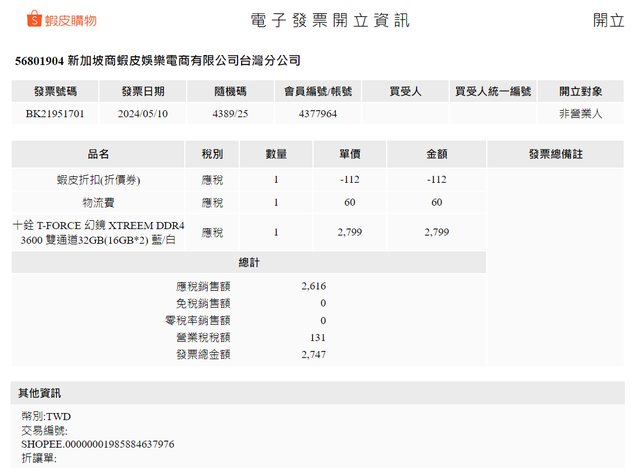Select invoice number BK21951701
640x474 pixels.
pyautogui.click(x=55, y=114)
